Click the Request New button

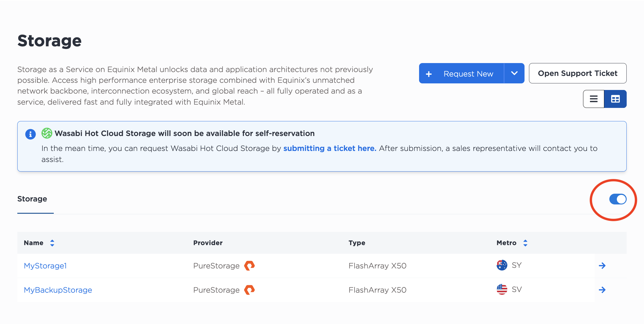[x=461, y=73]
